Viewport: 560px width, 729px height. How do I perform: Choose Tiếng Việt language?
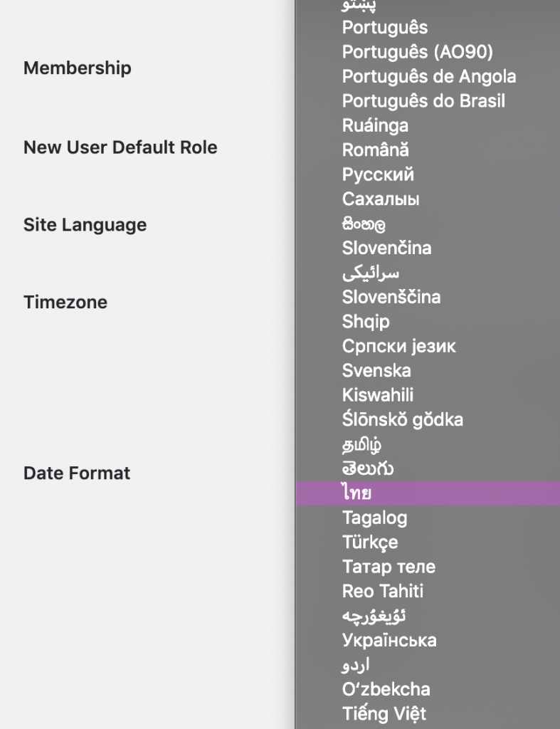[428, 714]
